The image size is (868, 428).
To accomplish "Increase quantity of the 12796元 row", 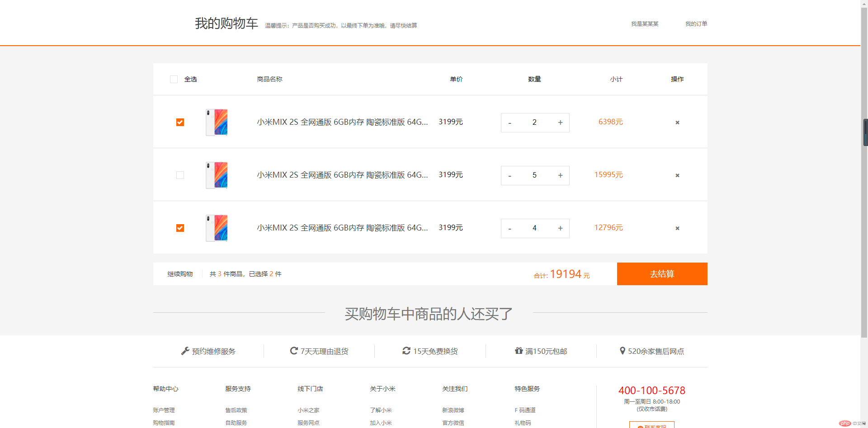I will tap(560, 229).
